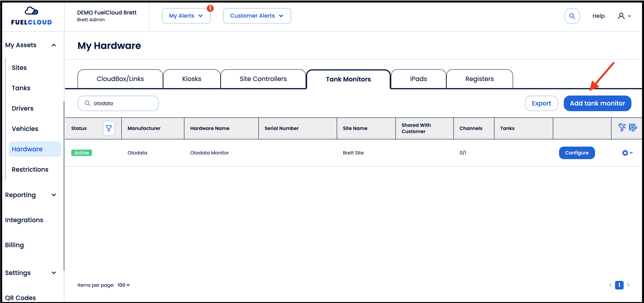This screenshot has height=303, width=644.
Task: Click the Brett Site cell
Action: (353, 153)
